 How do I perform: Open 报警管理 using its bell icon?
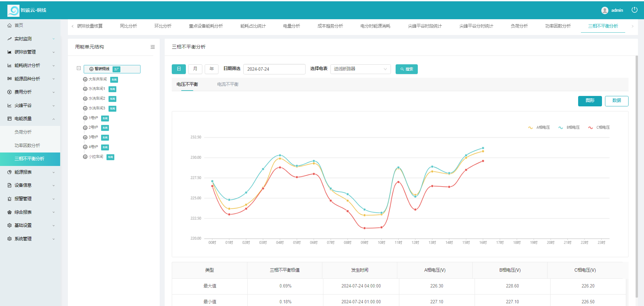click(x=9, y=199)
